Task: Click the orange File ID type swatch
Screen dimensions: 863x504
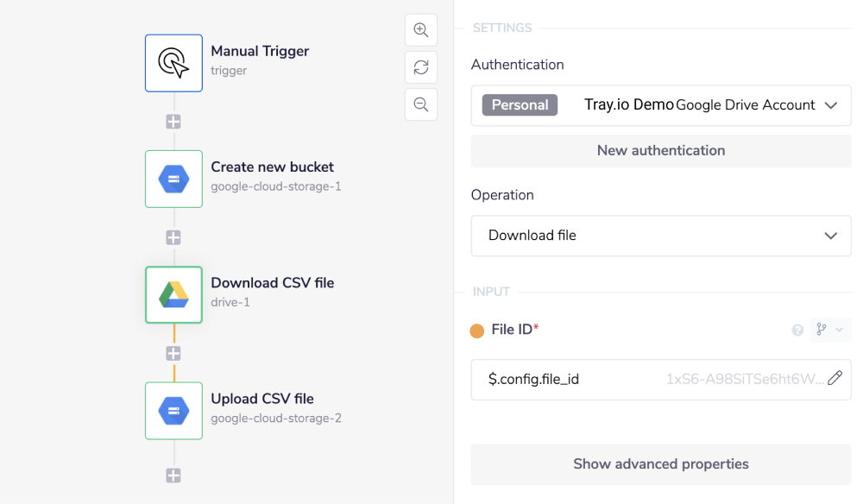Action: 477,331
